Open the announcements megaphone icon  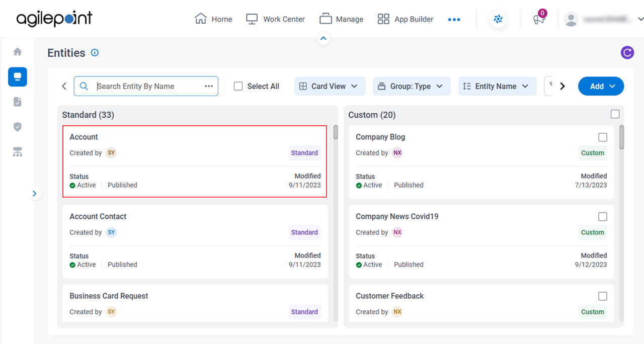[x=539, y=20]
